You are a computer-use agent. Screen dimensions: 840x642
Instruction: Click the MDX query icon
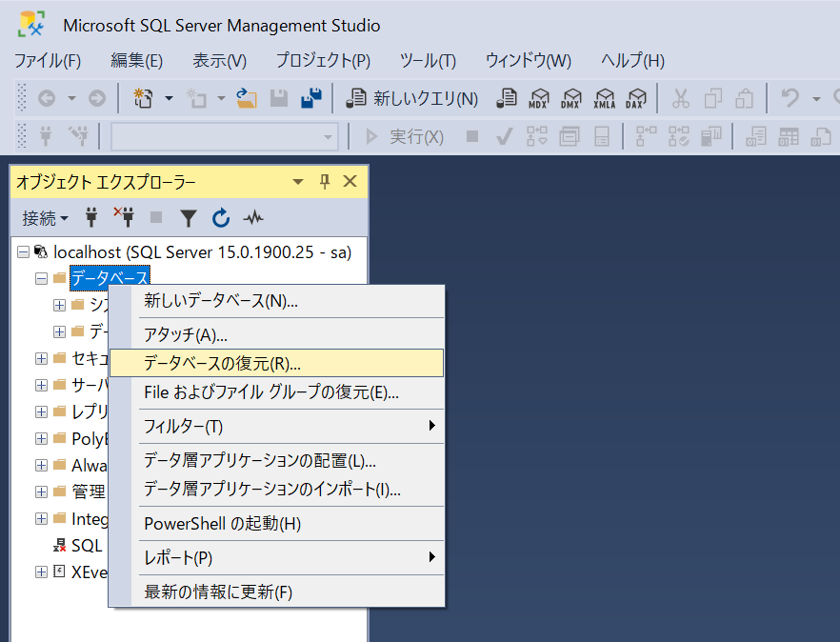coord(538,99)
